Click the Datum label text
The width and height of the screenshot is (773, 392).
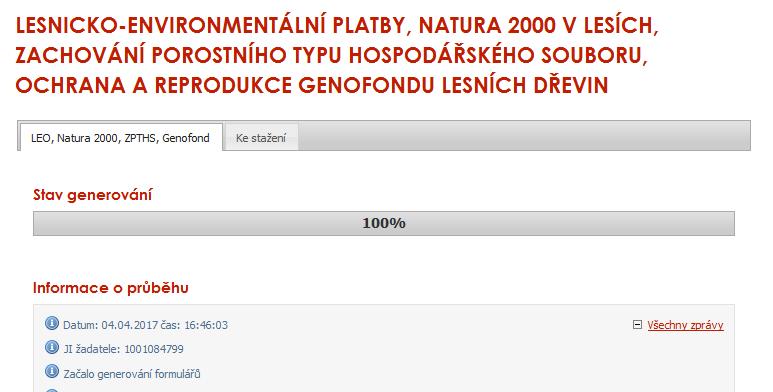pos(81,325)
